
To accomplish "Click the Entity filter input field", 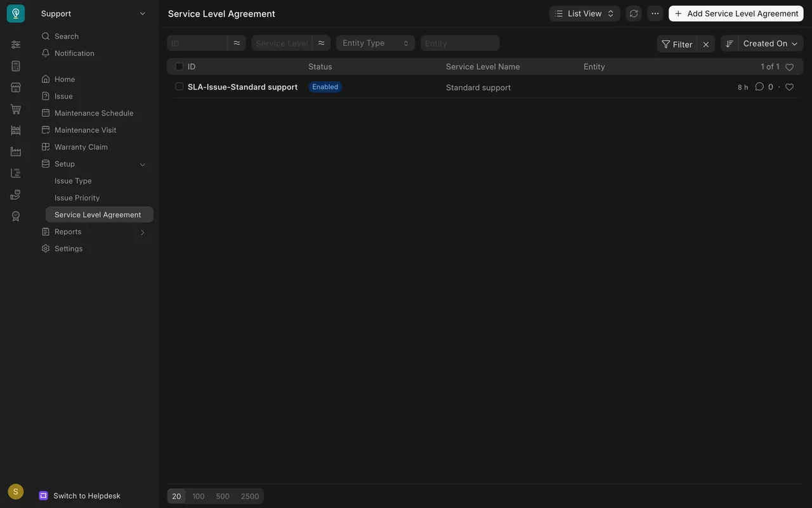I will point(460,43).
